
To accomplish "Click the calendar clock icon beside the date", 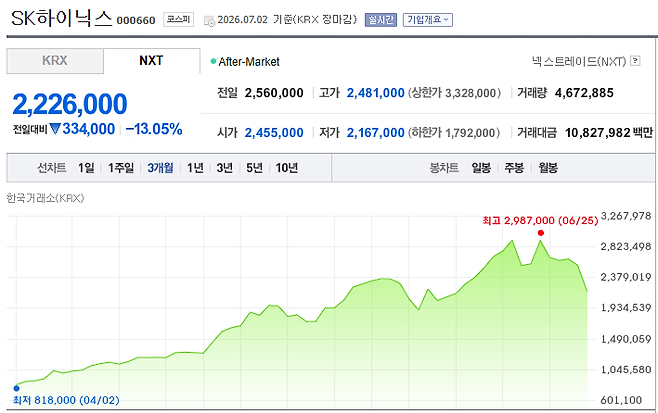I will [x=209, y=21].
